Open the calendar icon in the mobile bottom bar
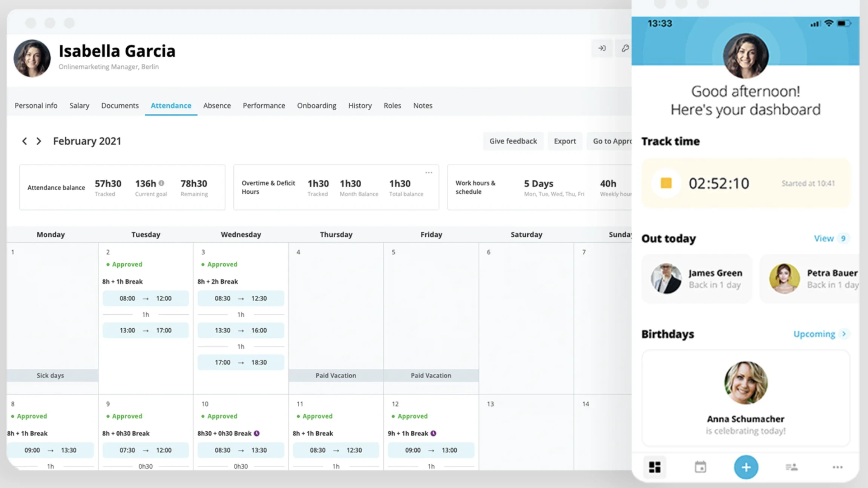The image size is (868, 488). coord(701,467)
